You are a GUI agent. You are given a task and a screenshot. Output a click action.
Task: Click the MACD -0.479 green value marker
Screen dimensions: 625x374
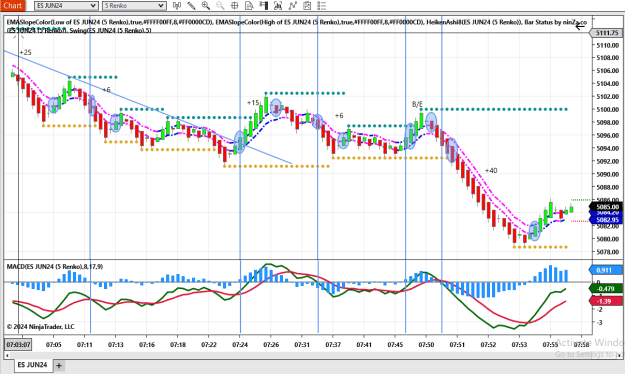(x=605, y=288)
